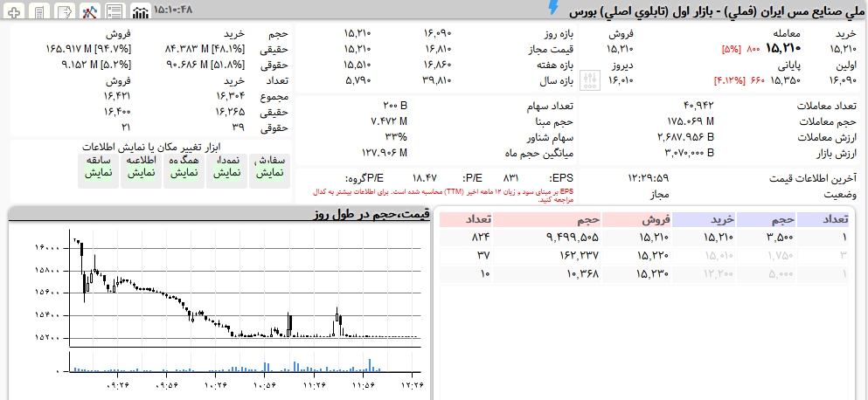Click the blue volume bar chart
Screen dimensions: 868x400
coord(246,362)
